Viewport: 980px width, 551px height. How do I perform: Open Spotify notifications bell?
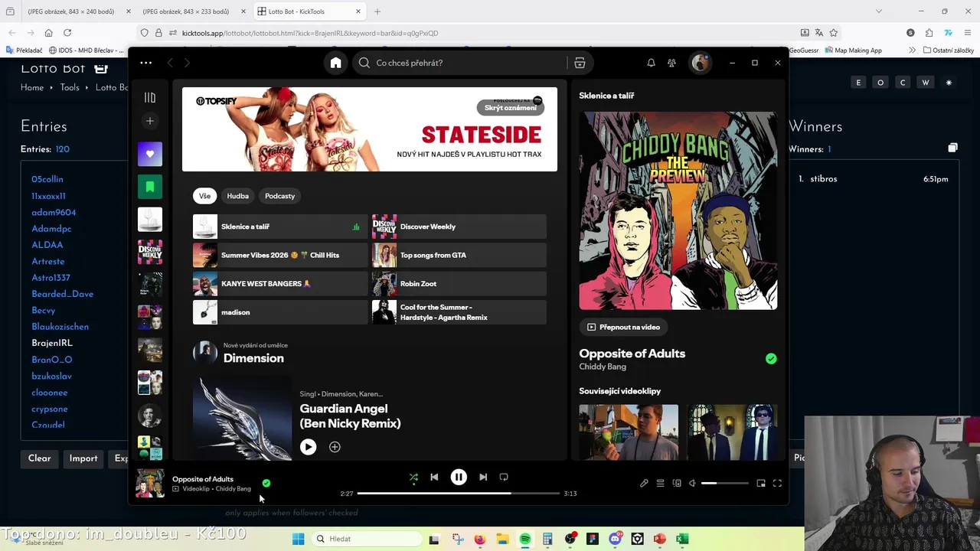651,63
